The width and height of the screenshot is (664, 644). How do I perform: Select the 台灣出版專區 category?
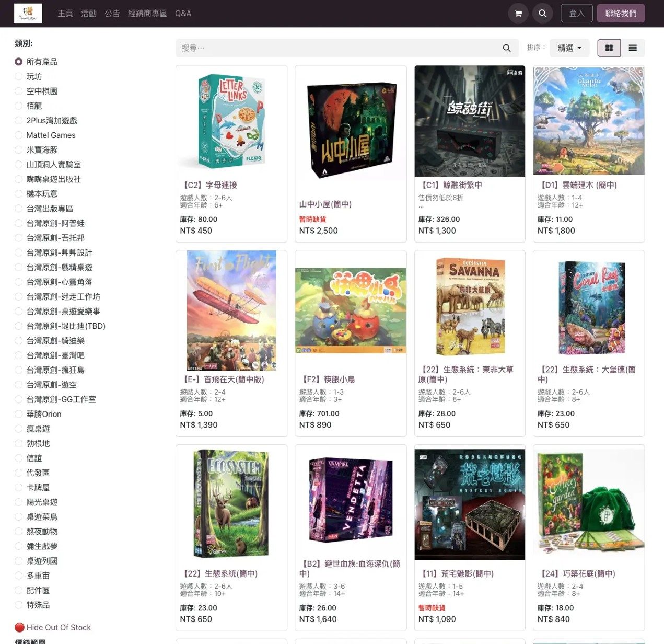coord(44,209)
